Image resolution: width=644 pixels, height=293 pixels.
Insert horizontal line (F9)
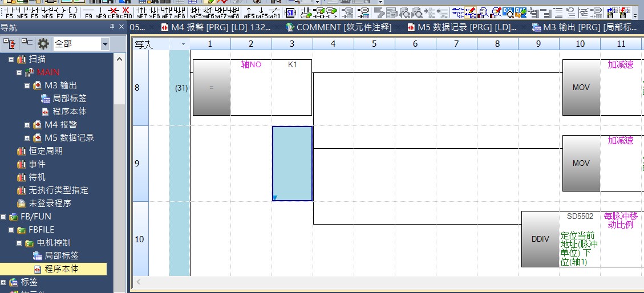89,13
